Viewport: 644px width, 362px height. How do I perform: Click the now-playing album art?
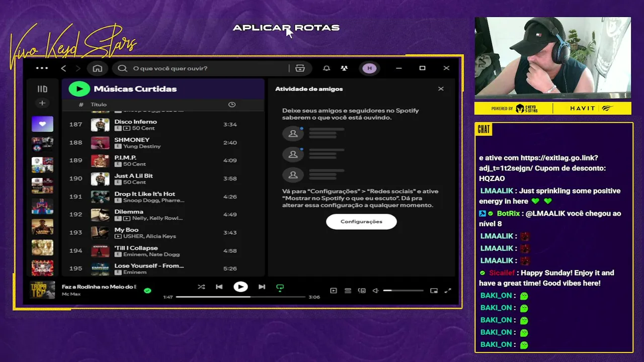click(42, 290)
